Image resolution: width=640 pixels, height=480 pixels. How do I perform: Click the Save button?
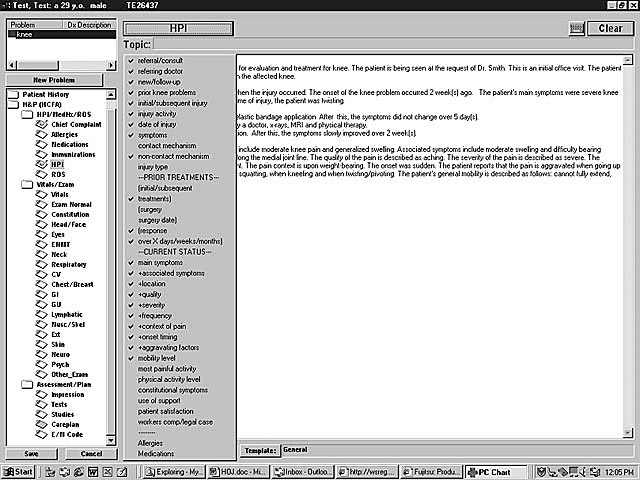31,453
